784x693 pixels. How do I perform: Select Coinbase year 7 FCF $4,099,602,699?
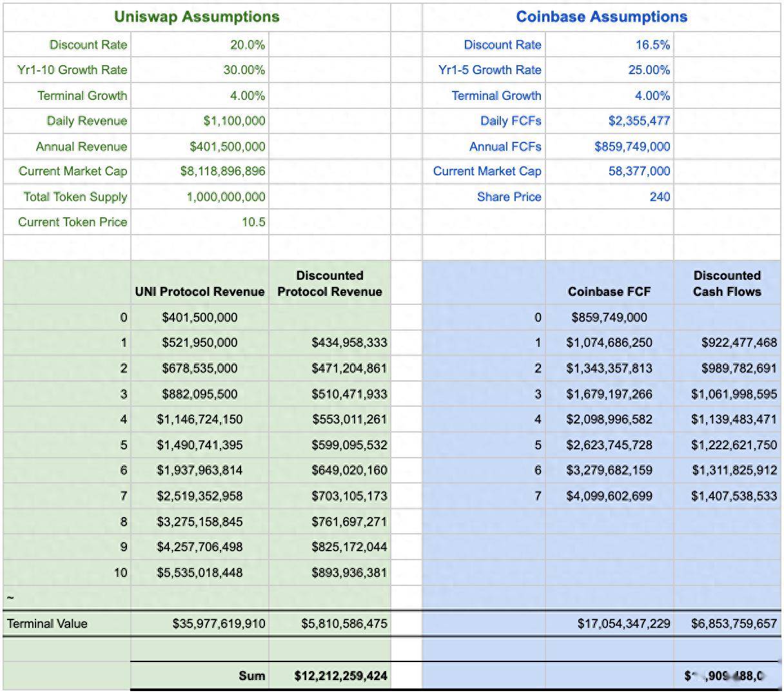[609, 496]
